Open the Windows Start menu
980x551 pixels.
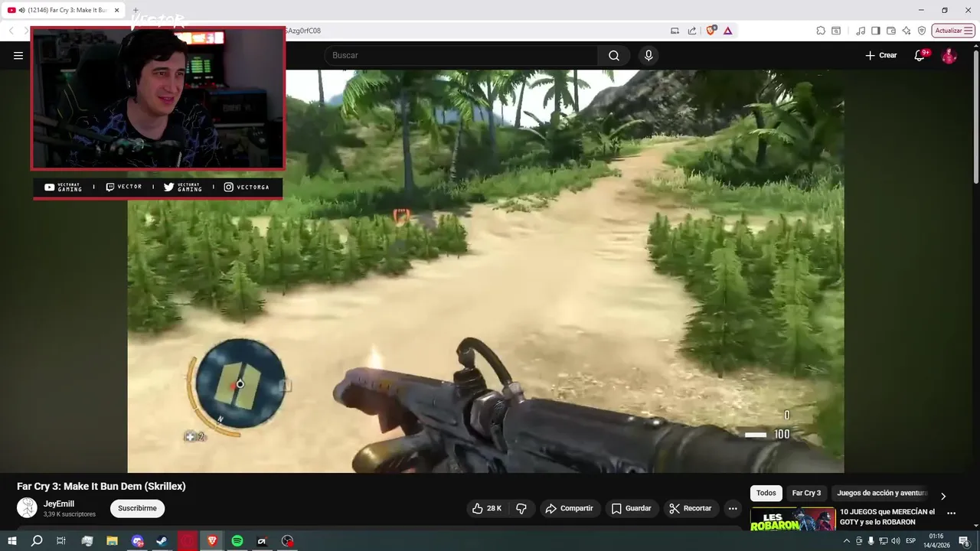pyautogui.click(x=11, y=541)
